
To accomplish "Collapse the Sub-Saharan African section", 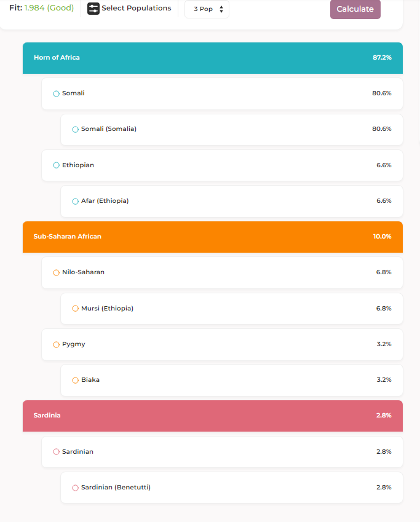I will pos(212,237).
